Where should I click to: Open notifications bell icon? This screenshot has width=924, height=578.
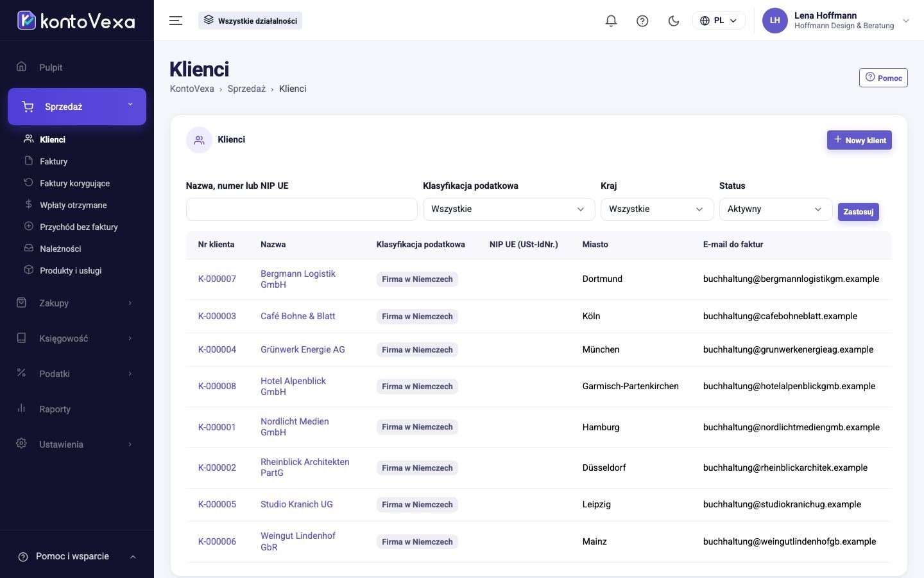coord(611,21)
